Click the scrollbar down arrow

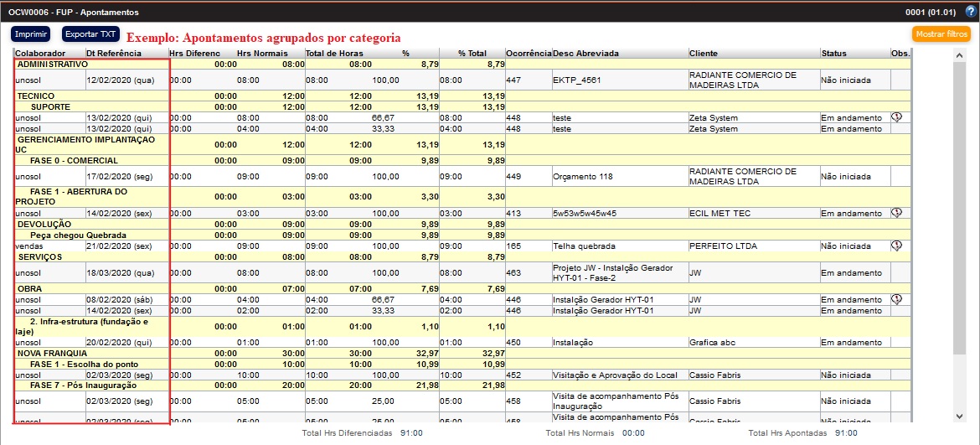[962, 416]
